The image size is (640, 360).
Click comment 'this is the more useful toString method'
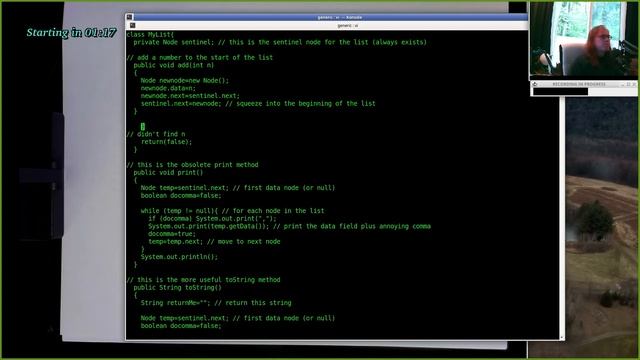(x=203, y=280)
